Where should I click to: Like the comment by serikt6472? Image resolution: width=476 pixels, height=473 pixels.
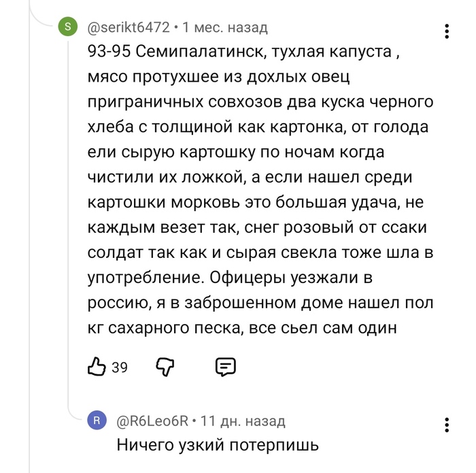[x=97, y=367]
